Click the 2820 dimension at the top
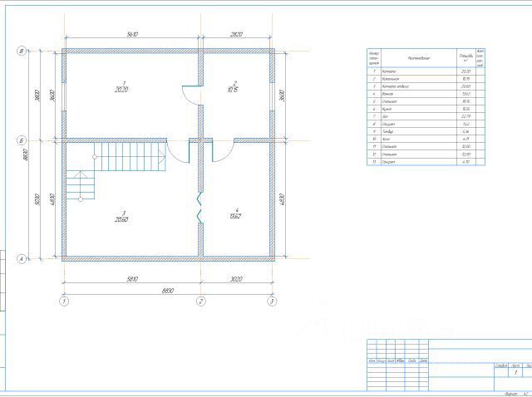The width and height of the screenshot is (532, 397). [236, 36]
